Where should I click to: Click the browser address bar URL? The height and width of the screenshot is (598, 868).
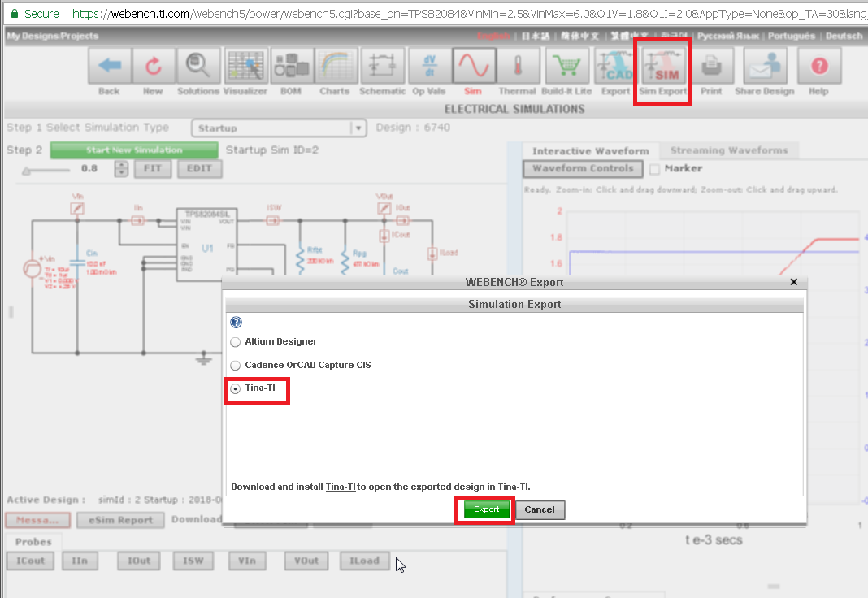[x=470, y=13]
